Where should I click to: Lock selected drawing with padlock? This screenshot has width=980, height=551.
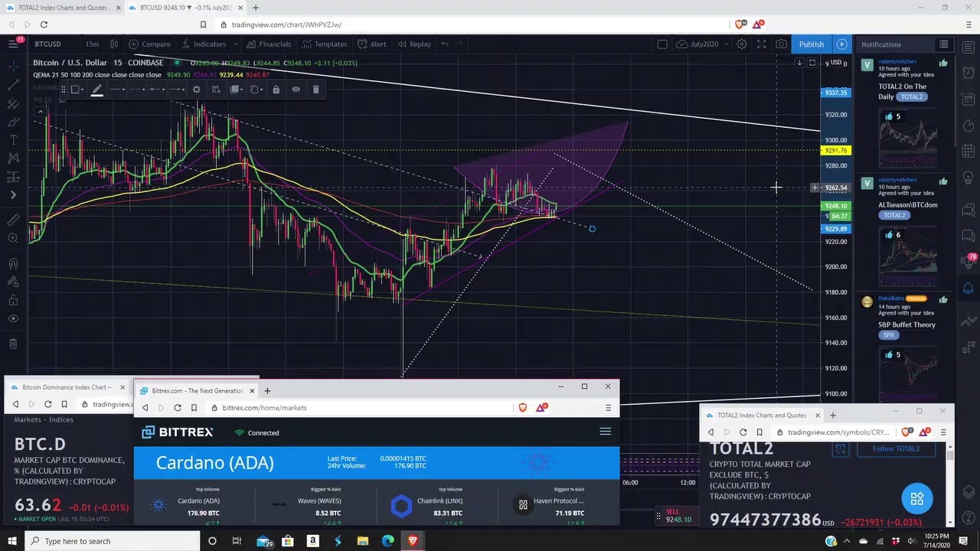click(276, 90)
